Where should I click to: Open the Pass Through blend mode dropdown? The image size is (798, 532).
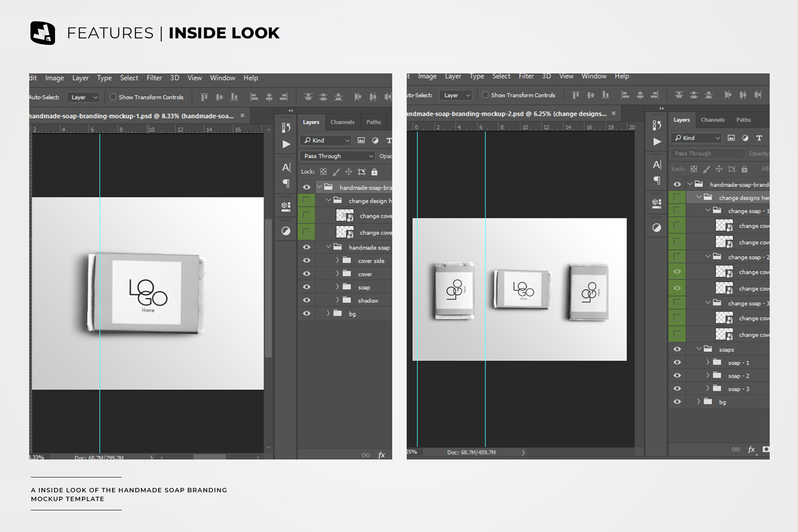(x=338, y=156)
